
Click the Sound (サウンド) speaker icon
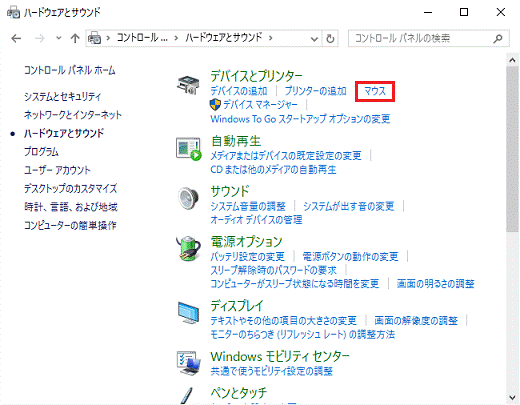188,198
